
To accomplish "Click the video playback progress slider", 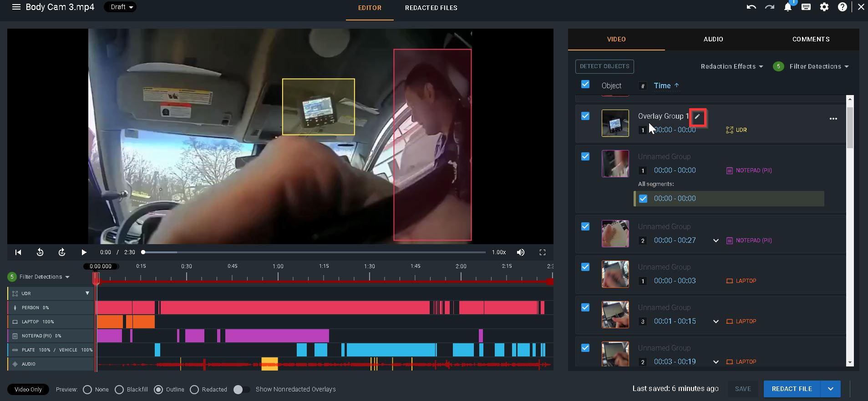I will coord(314,252).
